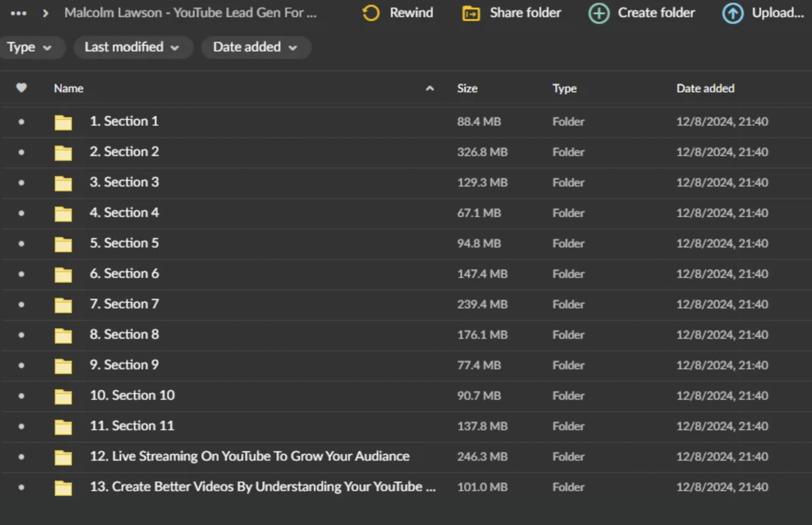Screen dimensions: 812x525
Task: Expand the Last modified dropdown
Action: point(133,47)
